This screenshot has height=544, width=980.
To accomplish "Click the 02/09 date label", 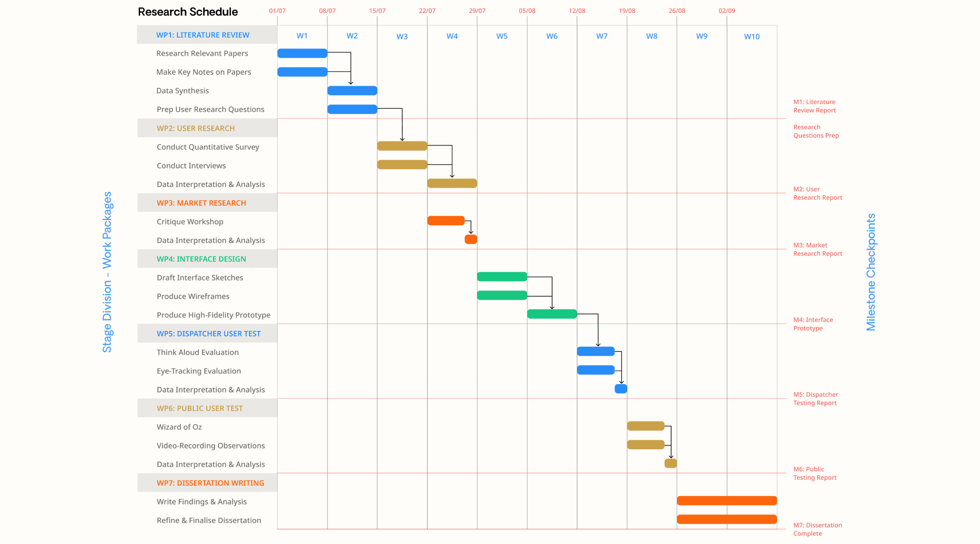I will (x=727, y=11).
